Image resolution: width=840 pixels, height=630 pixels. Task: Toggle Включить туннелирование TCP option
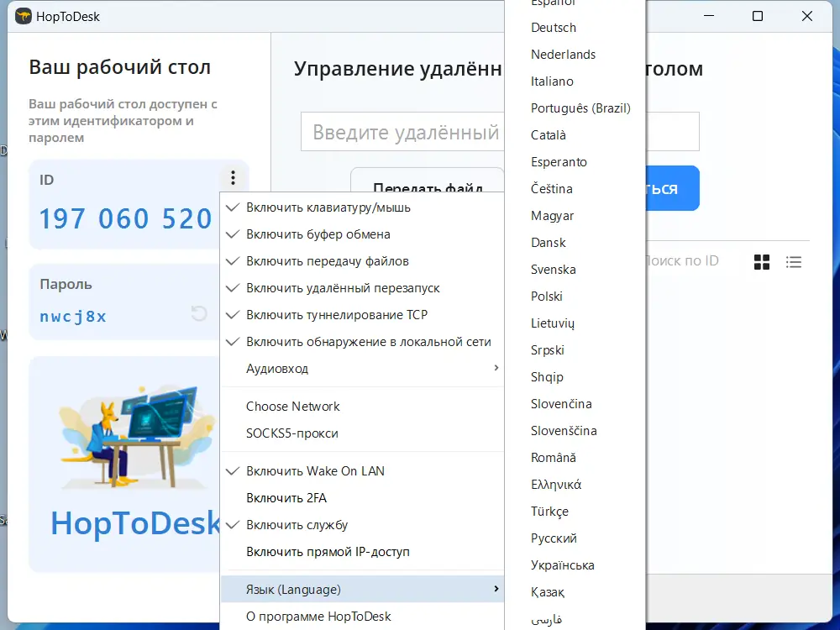362,314
